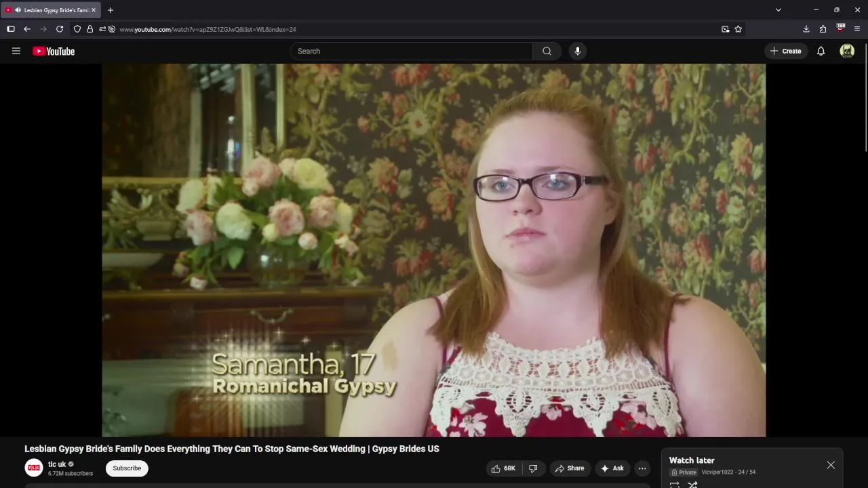Open more actions three-dot menu

tap(642, 468)
